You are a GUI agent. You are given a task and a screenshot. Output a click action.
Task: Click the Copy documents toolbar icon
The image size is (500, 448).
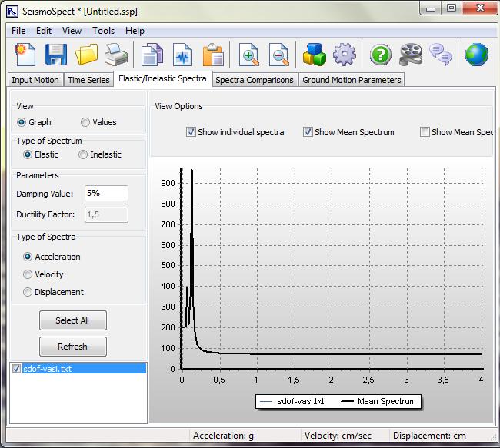tap(152, 55)
